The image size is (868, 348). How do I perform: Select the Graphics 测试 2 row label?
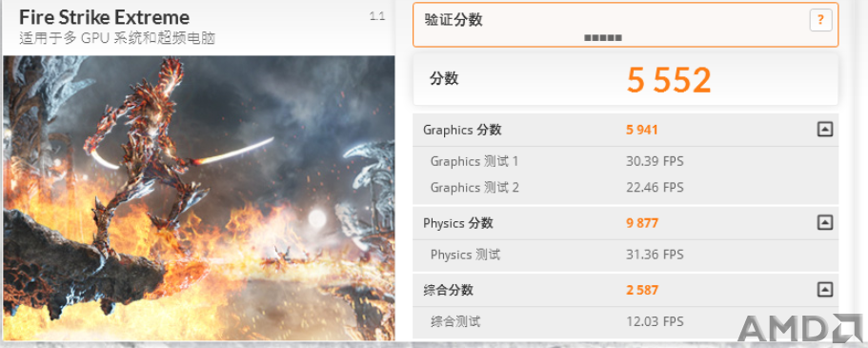[474, 188]
